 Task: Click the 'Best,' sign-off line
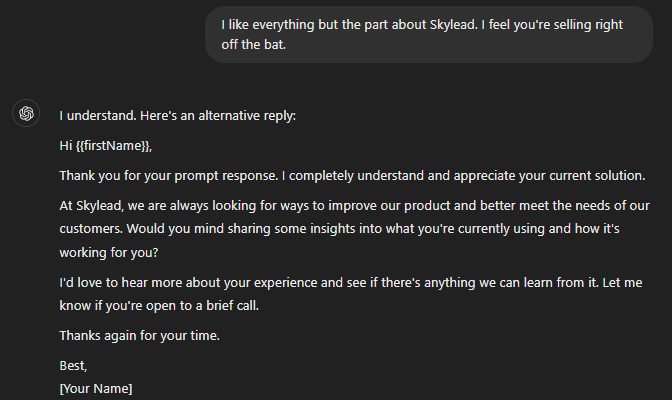73,366
